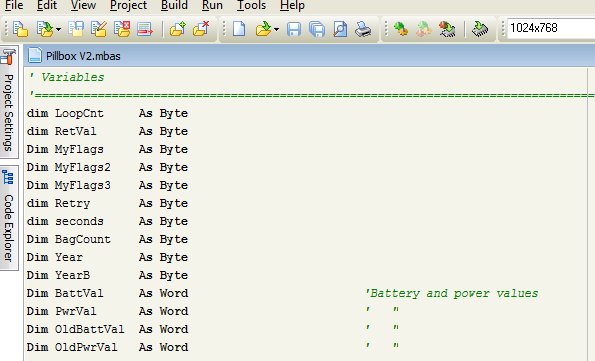Screen dimensions: 595x361
Task: Create a new blank file
Action: [239, 29]
